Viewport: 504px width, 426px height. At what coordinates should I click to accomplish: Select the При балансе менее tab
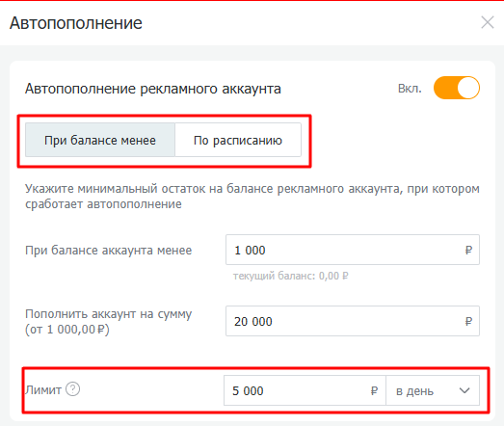click(x=100, y=140)
